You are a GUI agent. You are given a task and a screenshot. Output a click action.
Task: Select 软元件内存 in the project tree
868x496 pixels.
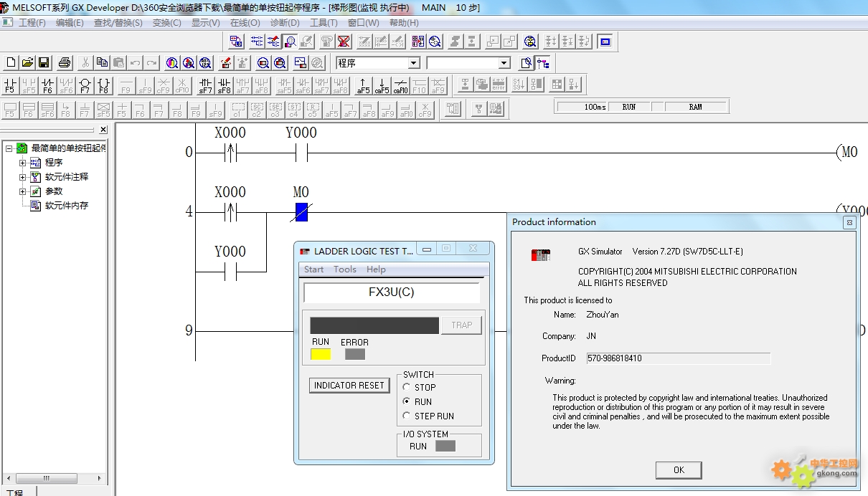point(67,206)
